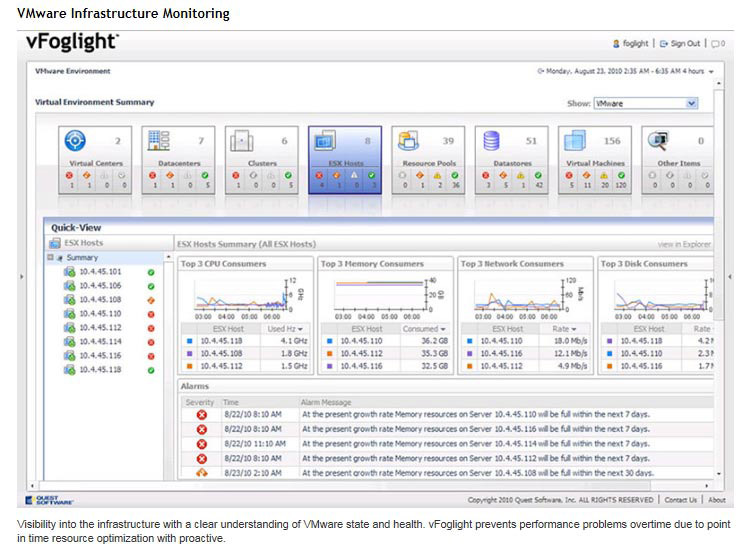Click the Sign Out link
The height and width of the screenshot is (556, 754).
click(x=685, y=44)
